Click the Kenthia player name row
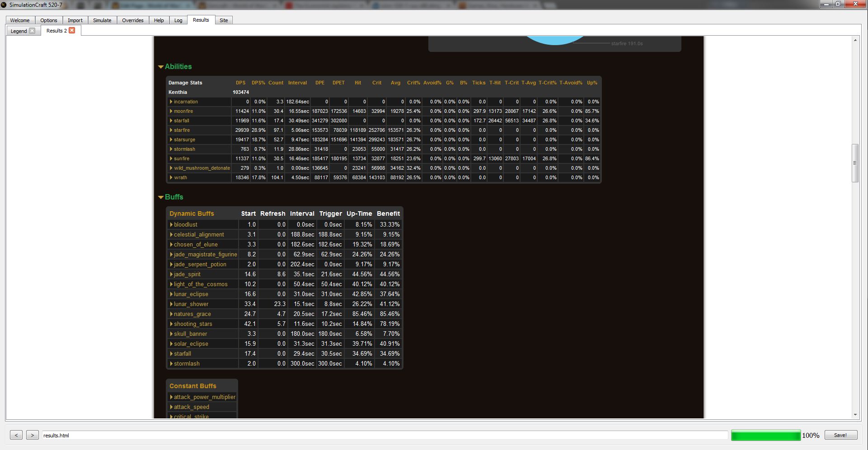The image size is (868, 450). tap(178, 92)
